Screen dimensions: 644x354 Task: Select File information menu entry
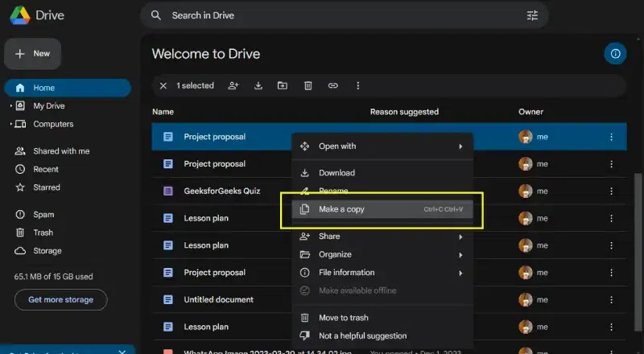[382, 272]
